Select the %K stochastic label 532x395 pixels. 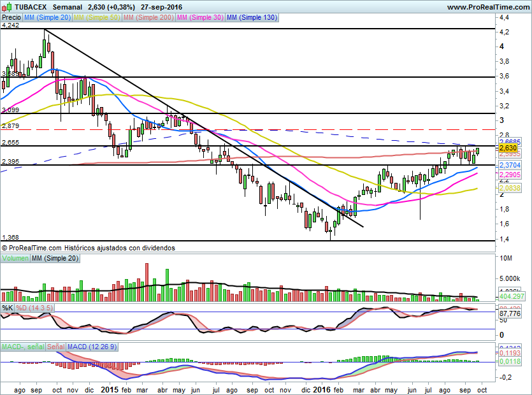coord(8,308)
